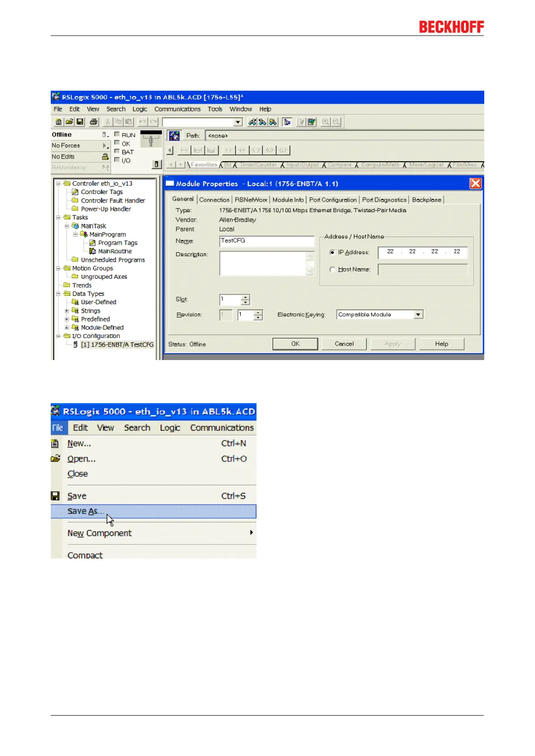Click the Undo toolbar icon
535x756 pixels.
142,122
